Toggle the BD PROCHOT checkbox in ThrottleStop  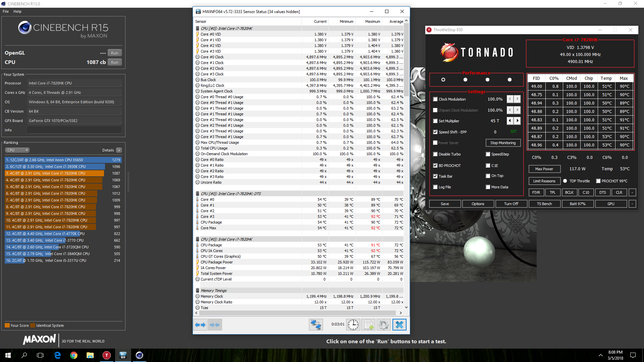tap(435, 165)
